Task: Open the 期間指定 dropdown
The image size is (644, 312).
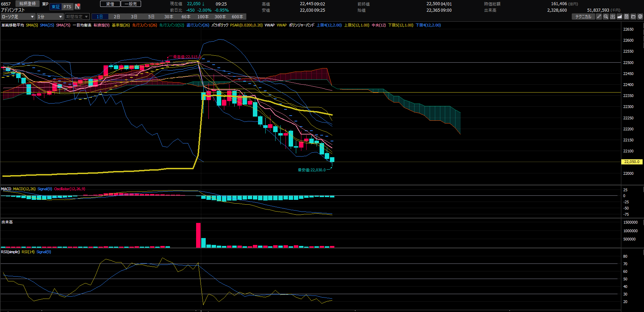Action: pyautogui.click(x=77, y=17)
